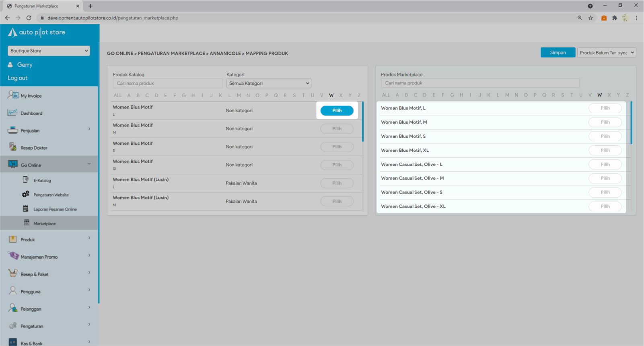Open the Dashboard chart icon

12,113
